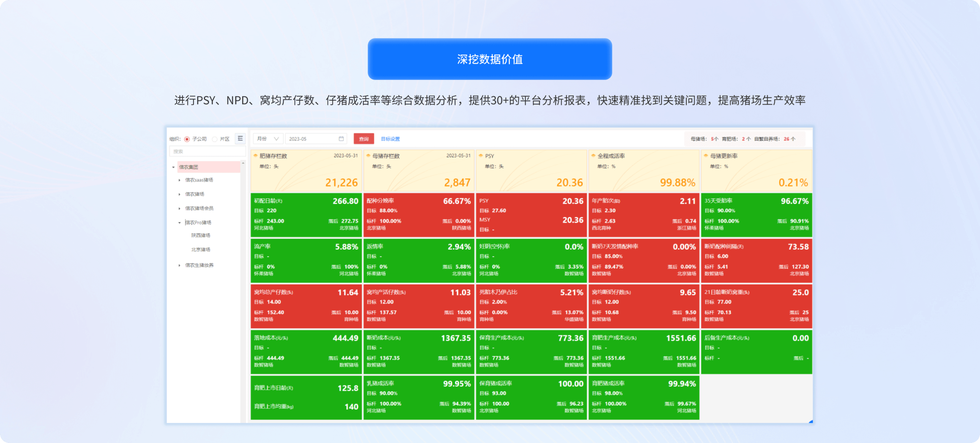
Task: Select 北京猪场 in the tree
Action: coord(201,250)
